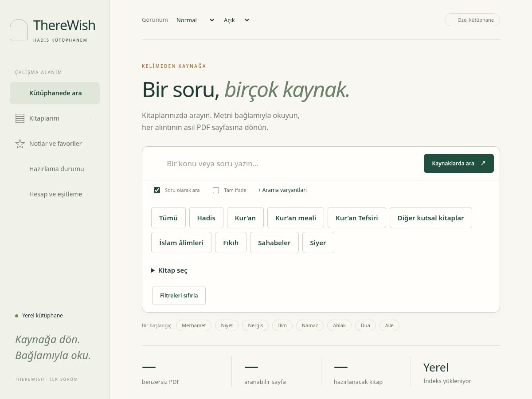Screen dimensions: 532x399
Task: Select the Dua starter suggestion
Action: point(365,325)
